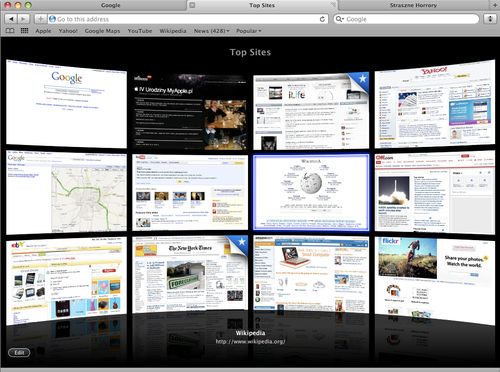The image size is (500, 372).
Task: Open the Google Maps bookmark
Action: (x=102, y=31)
